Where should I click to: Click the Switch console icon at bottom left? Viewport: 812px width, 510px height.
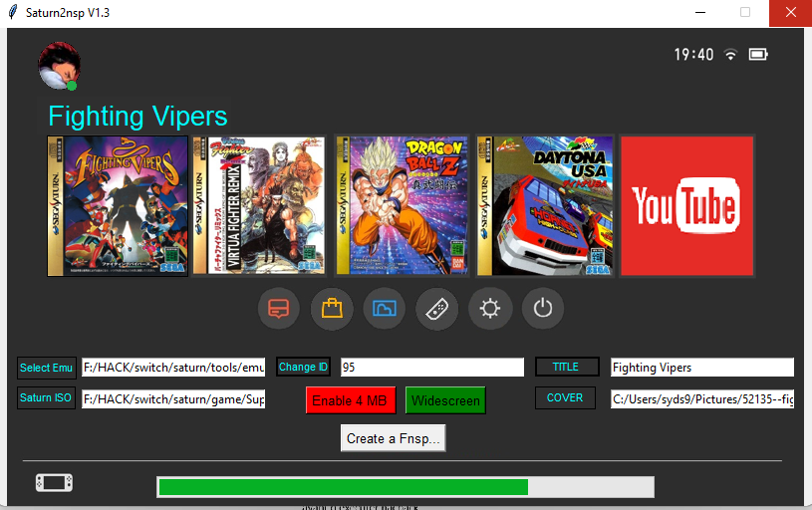[54, 483]
